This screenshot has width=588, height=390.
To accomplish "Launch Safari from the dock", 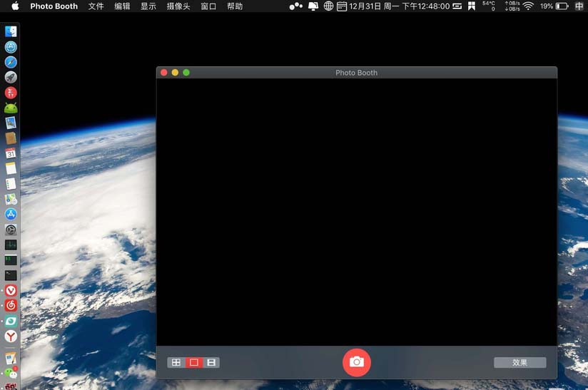I will click(x=11, y=63).
